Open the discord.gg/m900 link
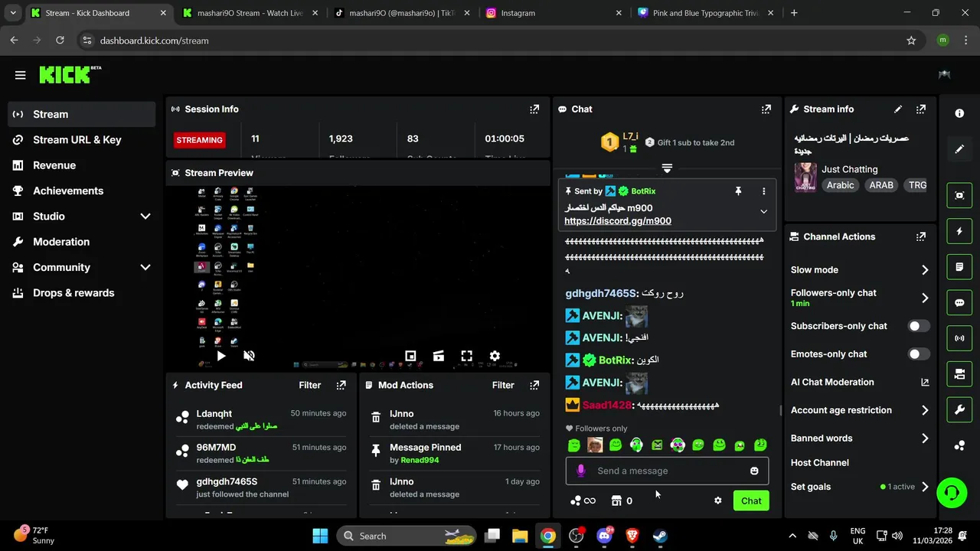This screenshot has width=980, height=551. (618, 221)
